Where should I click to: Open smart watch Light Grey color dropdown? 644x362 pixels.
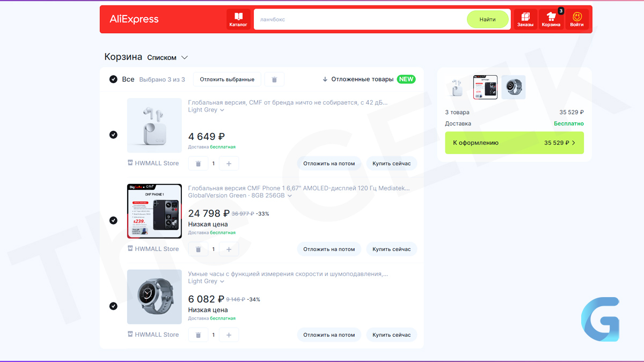click(x=206, y=282)
